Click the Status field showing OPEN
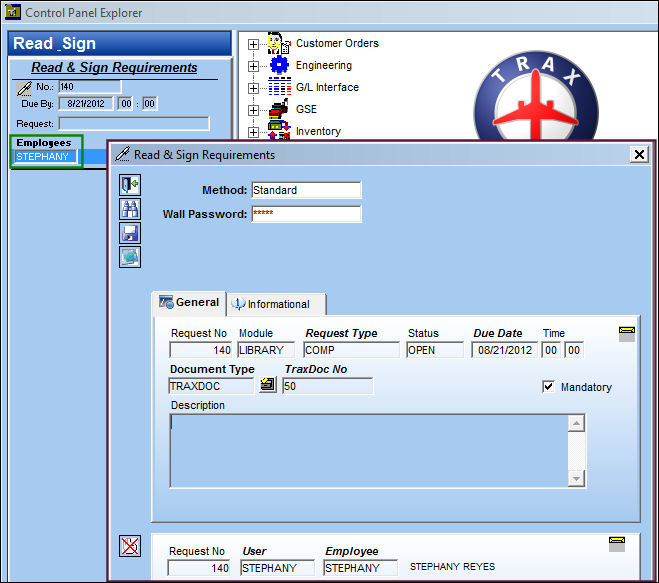This screenshot has width=659, height=583. pos(435,350)
